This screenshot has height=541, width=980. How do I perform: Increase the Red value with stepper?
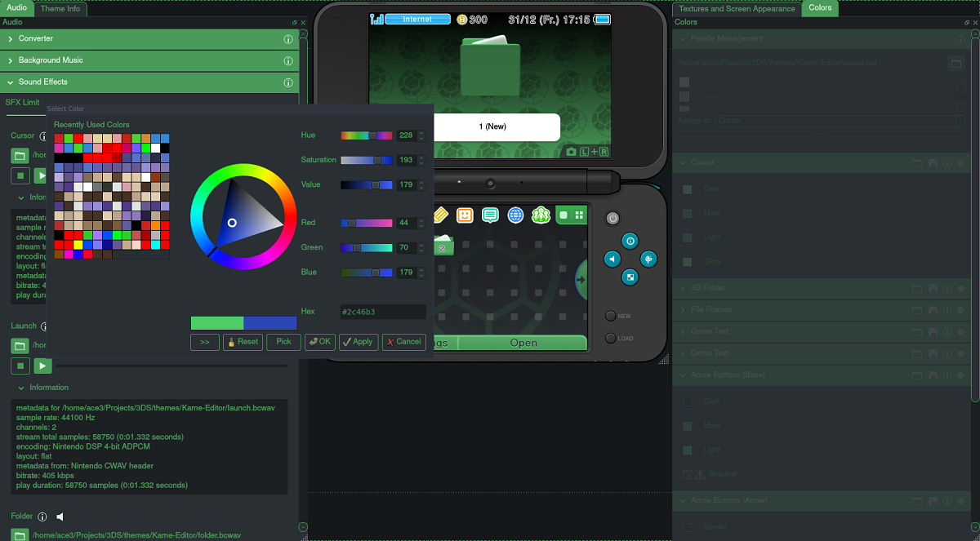pyautogui.click(x=422, y=220)
